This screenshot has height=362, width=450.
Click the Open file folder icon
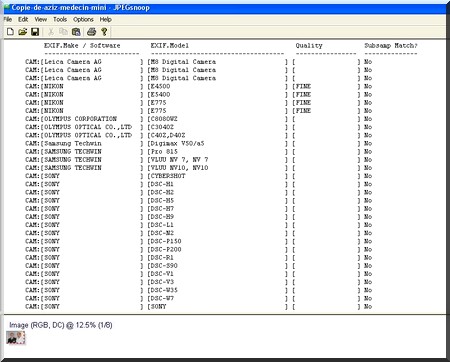(22, 32)
